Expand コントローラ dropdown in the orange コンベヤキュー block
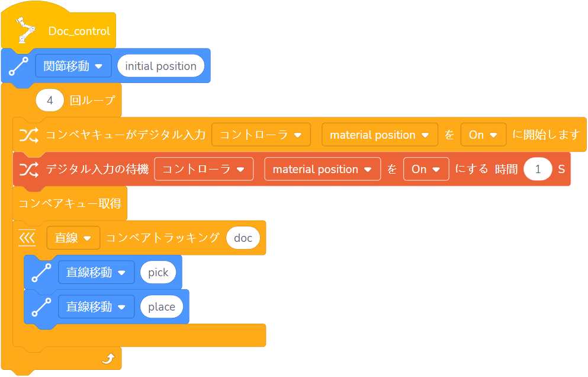Screen dimensions: 588x377 [x=261, y=135]
